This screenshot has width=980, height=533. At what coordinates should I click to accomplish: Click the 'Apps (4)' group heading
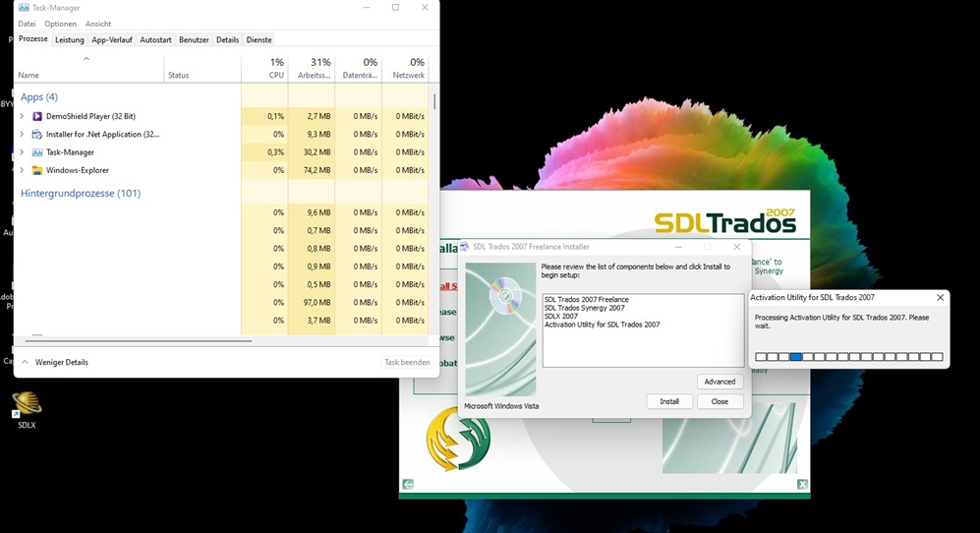tap(38, 97)
